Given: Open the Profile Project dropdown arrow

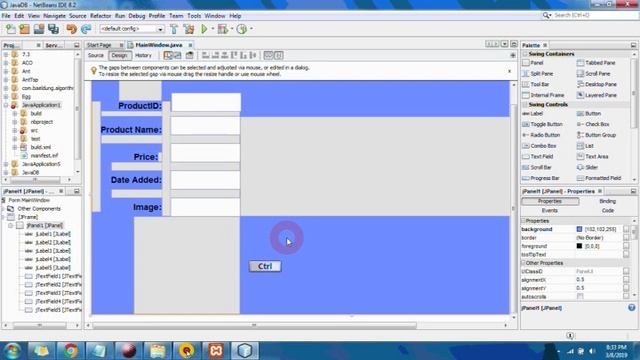Looking at the screenshot, I should (251, 29).
